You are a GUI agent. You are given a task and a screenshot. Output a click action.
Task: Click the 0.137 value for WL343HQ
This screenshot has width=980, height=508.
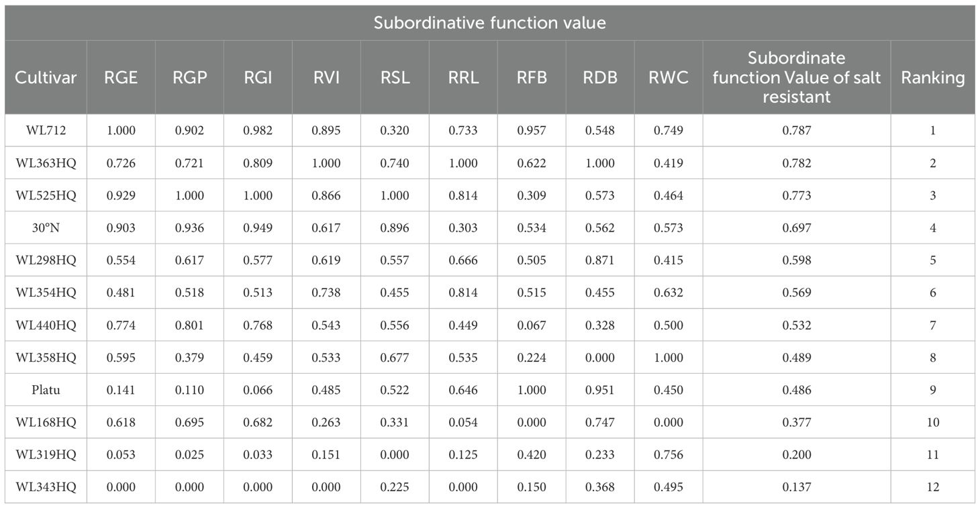coord(796,487)
